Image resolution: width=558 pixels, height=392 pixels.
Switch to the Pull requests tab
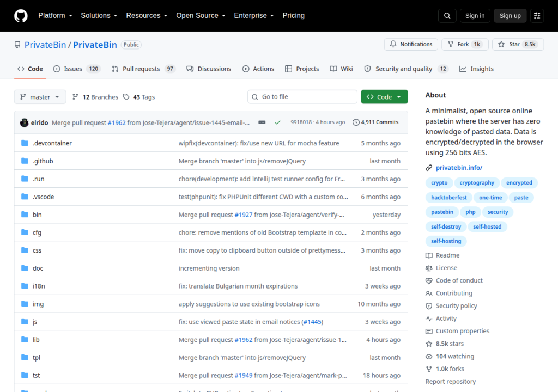[144, 69]
